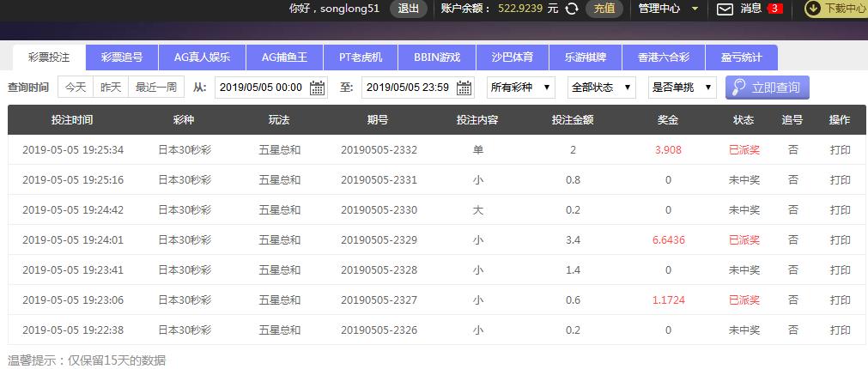Click bet content 大 in period 20190505-2330
The image size is (868, 369).
pos(477,209)
